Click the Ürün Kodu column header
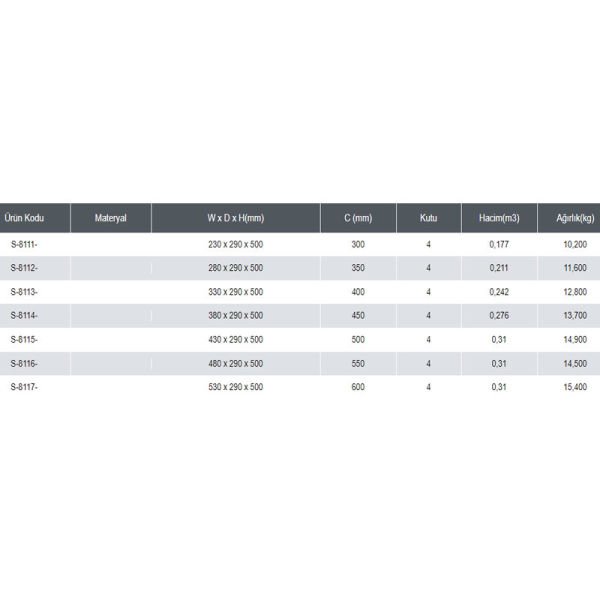600x600 pixels. pyautogui.click(x=24, y=218)
